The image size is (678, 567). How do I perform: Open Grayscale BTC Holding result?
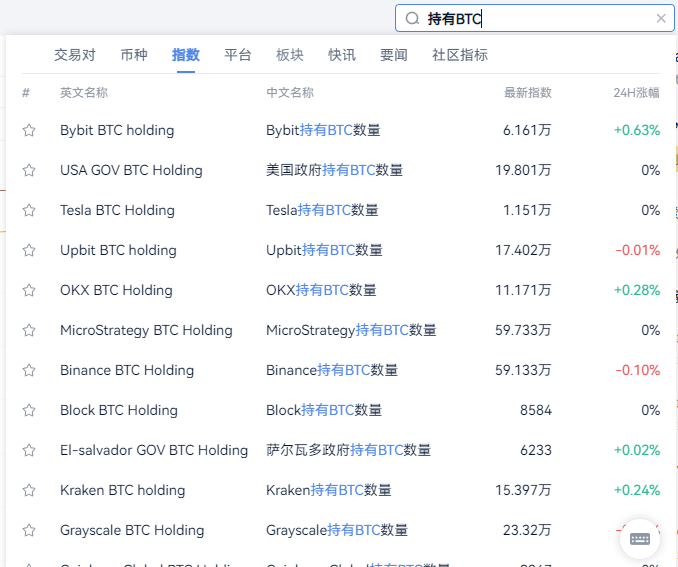coord(132,530)
